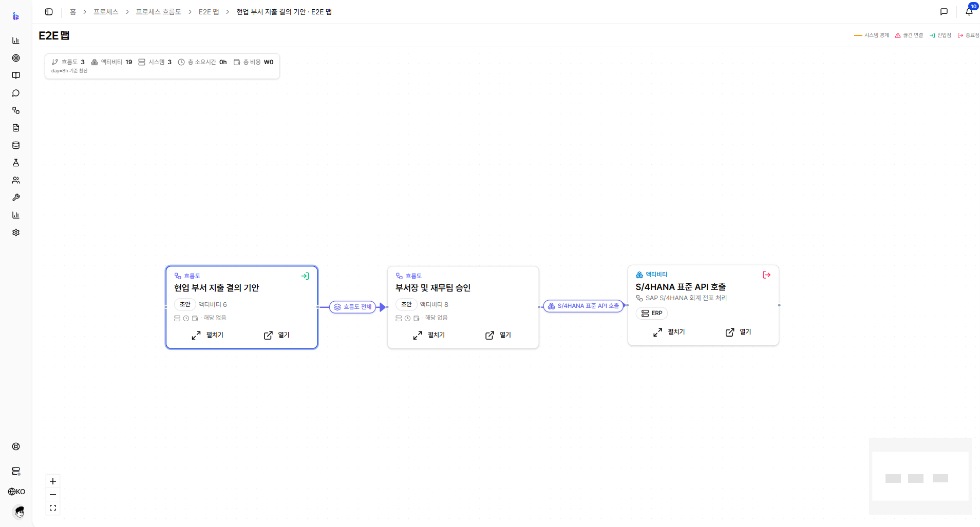The height and width of the screenshot is (527, 980).
Task: Select the S/4HANA 표준 API 호출 card title
Action: click(x=681, y=287)
